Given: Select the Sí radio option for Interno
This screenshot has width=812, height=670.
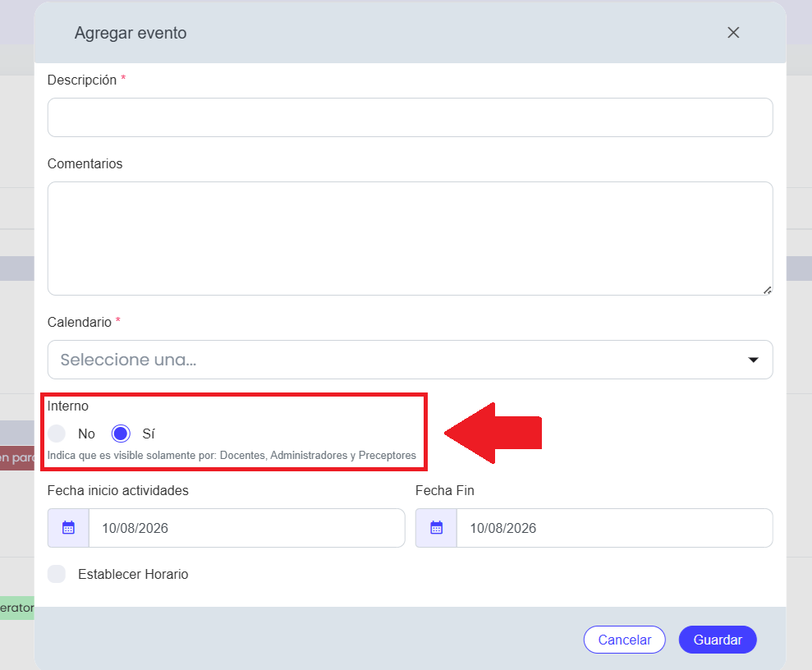Looking at the screenshot, I should click(x=121, y=434).
